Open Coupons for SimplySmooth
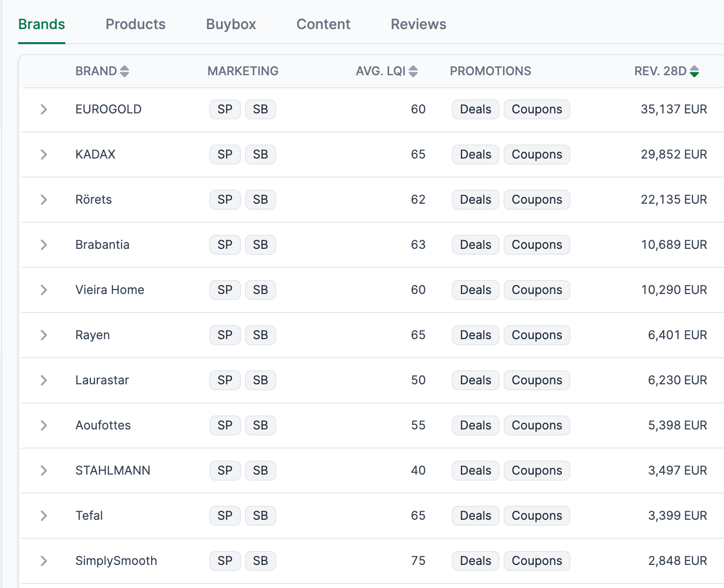The image size is (724, 588). point(536,560)
